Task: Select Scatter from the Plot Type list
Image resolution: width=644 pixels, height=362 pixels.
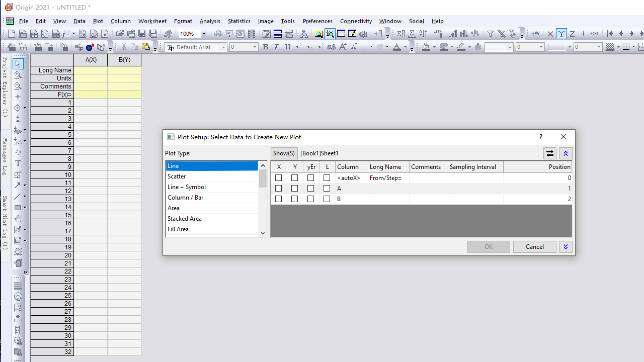Action: [x=177, y=176]
